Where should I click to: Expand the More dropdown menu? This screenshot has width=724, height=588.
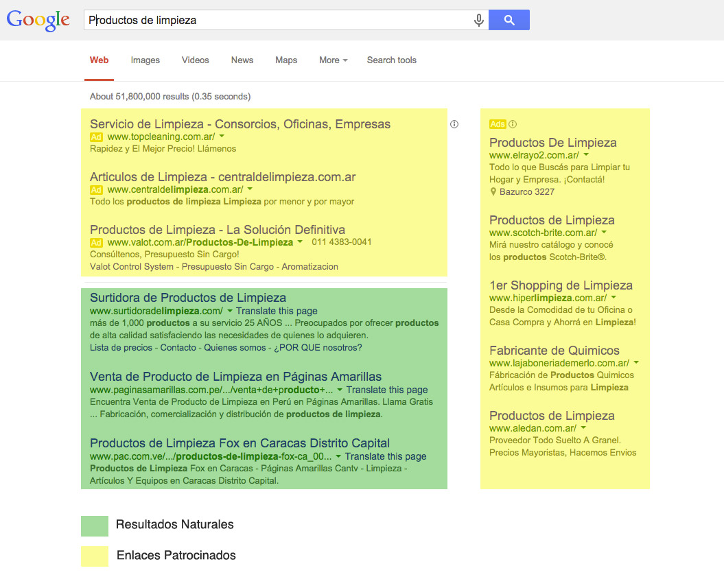(x=334, y=60)
